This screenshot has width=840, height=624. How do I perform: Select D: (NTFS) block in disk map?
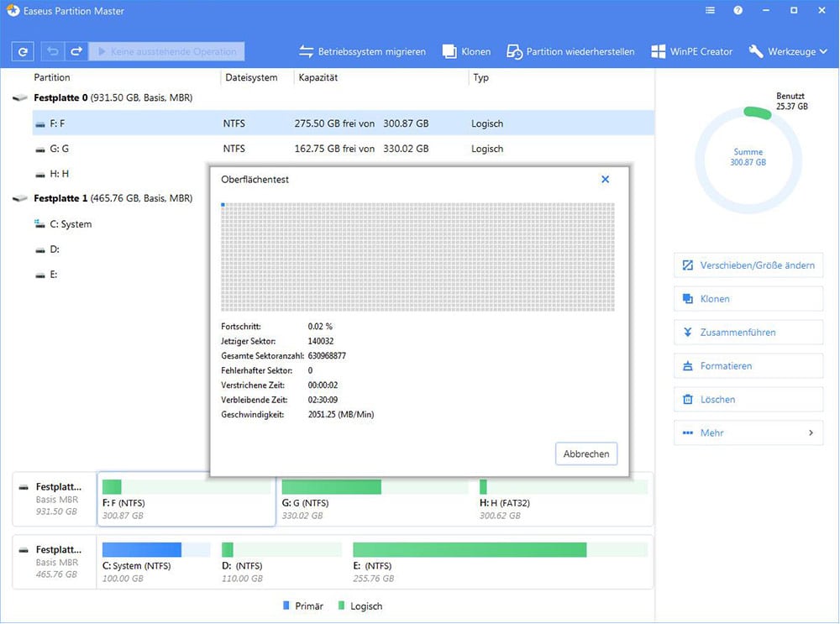coord(281,563)
